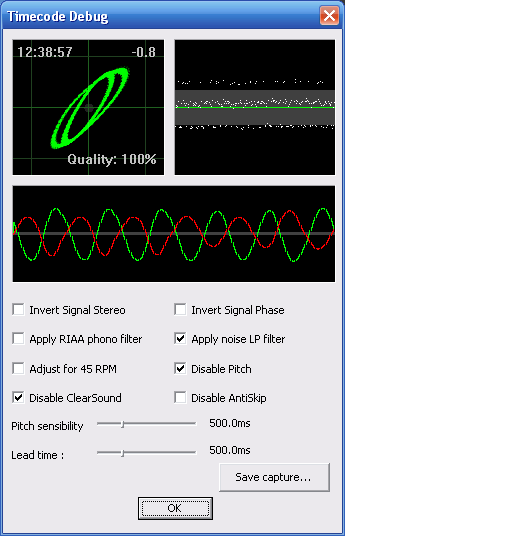Tick the Disable AntiSkip checkbox
The width and height of the screenshot is (512, 536).
pos(180,398)
